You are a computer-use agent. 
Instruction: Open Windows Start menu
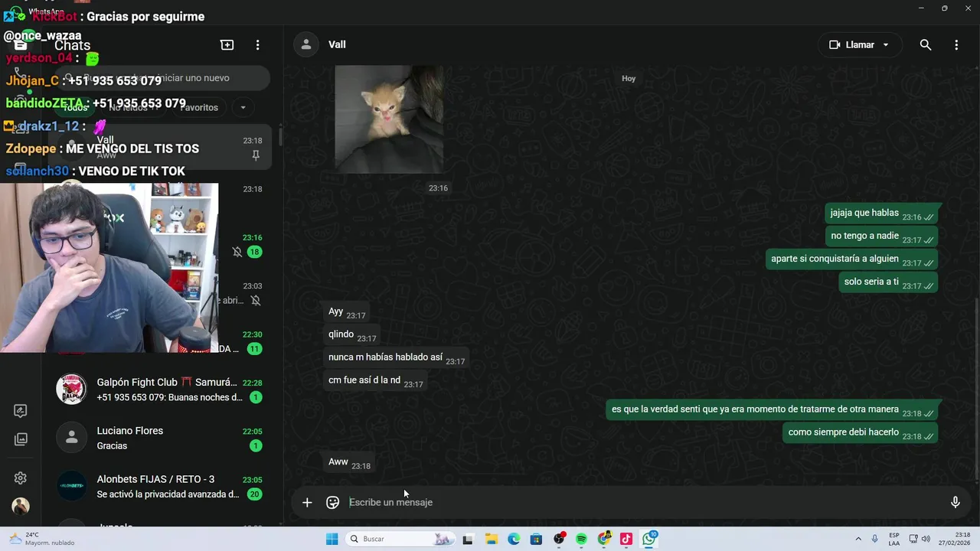332,540
